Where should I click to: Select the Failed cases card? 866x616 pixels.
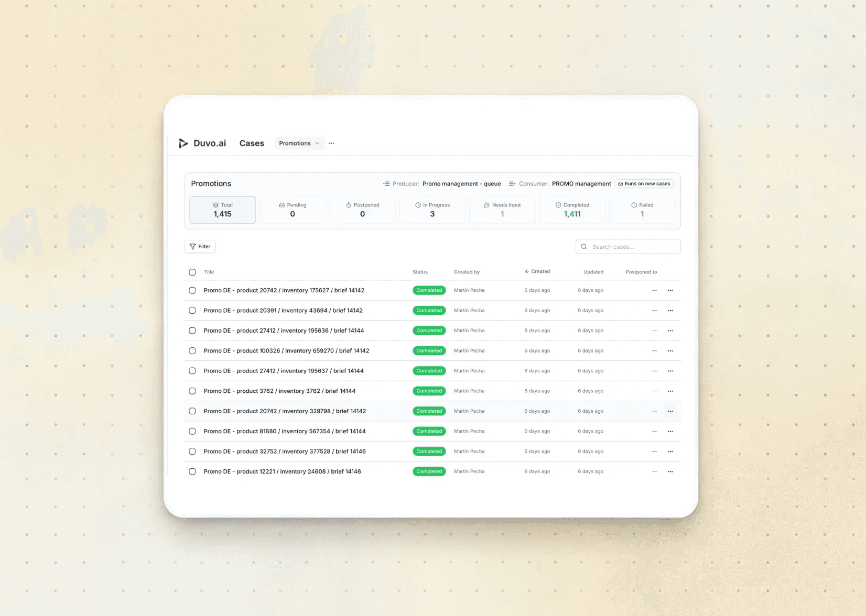click(x=642, y=210)
